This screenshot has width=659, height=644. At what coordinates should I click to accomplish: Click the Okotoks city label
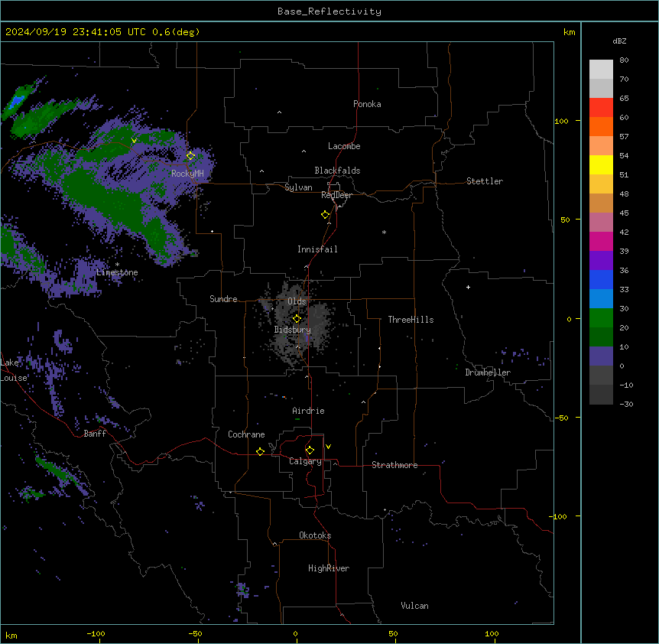[x=315, y=535]
